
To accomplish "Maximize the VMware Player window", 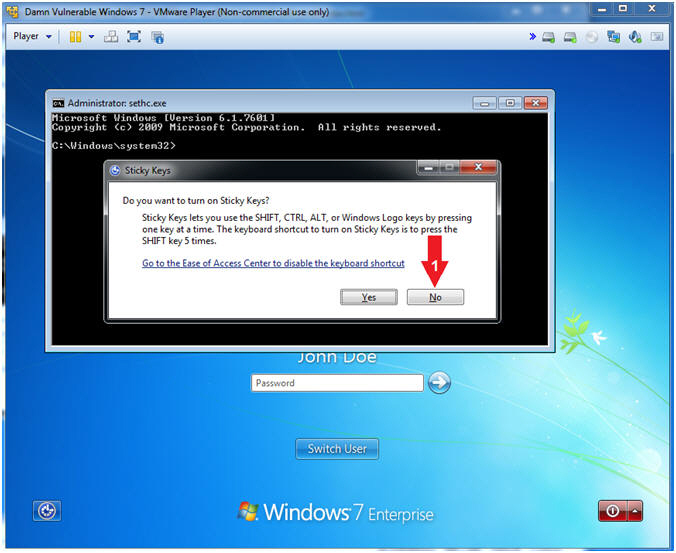I will pos(623,9).
